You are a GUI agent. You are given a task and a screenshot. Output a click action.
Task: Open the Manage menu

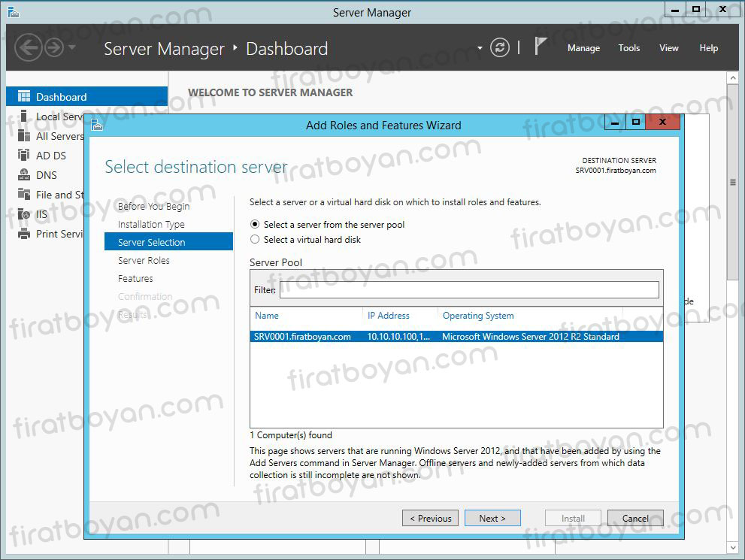[583, 48]
